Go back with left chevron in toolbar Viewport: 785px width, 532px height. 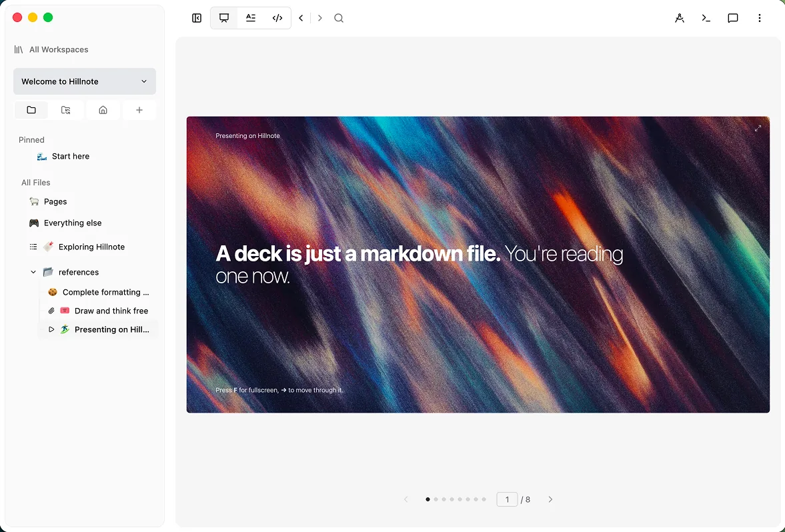point(301,18)
